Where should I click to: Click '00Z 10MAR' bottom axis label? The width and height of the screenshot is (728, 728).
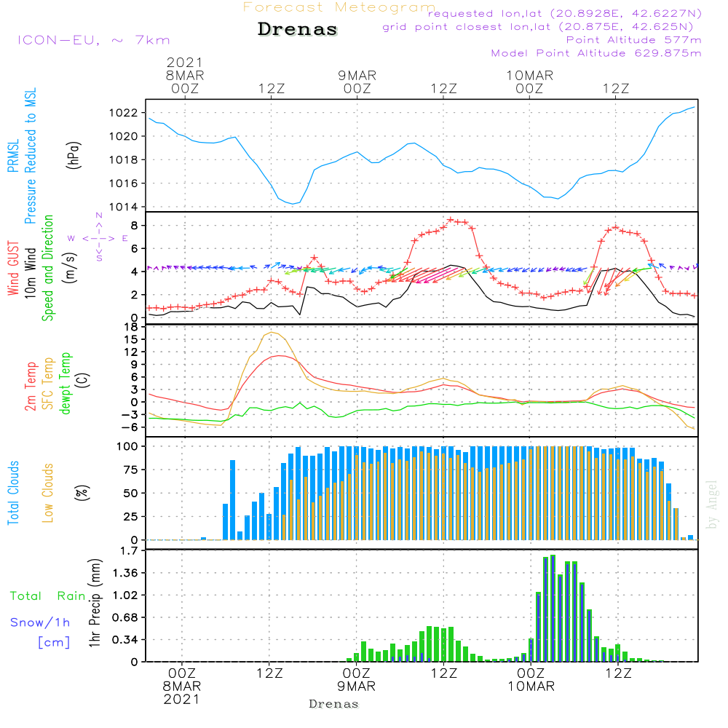531,680
